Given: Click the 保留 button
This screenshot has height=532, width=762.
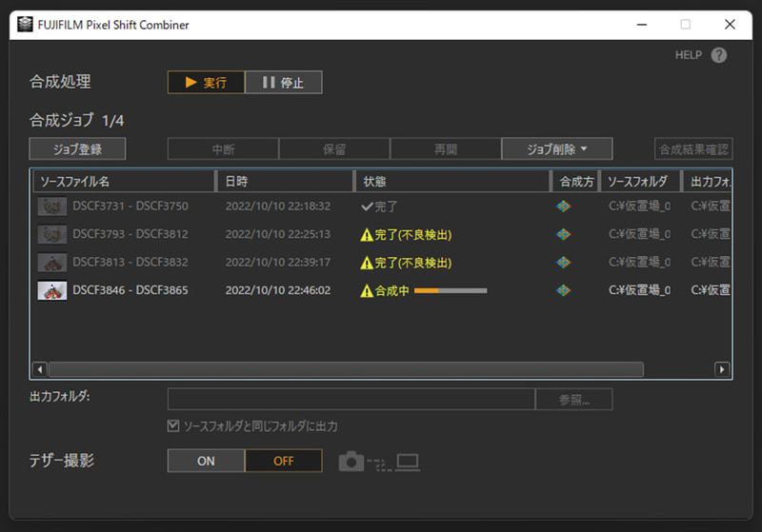Looking at the screenshot, I should pos(334,149).
